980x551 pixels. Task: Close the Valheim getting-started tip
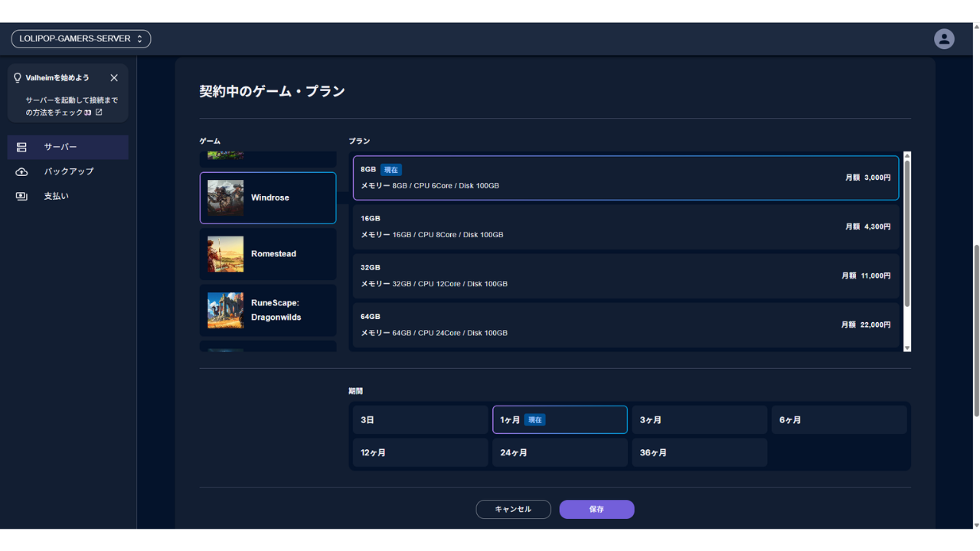(x=114, y=78)
